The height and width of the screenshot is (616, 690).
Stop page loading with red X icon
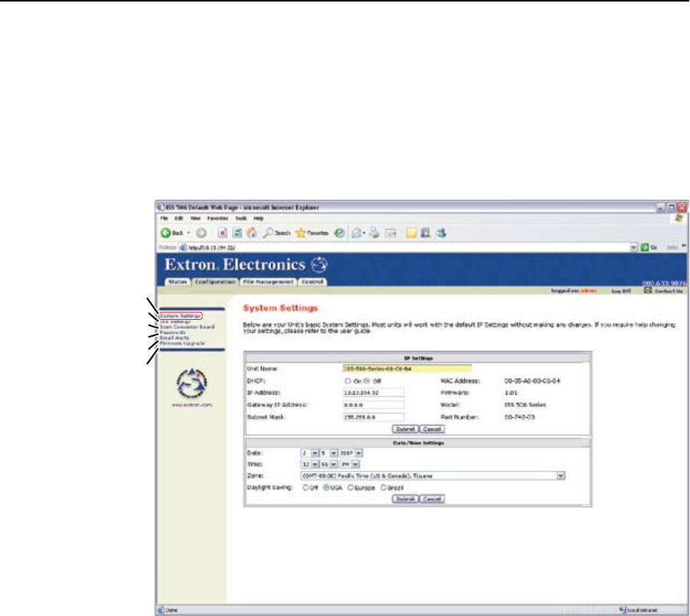pyautogui.click(x=223, y=233)
